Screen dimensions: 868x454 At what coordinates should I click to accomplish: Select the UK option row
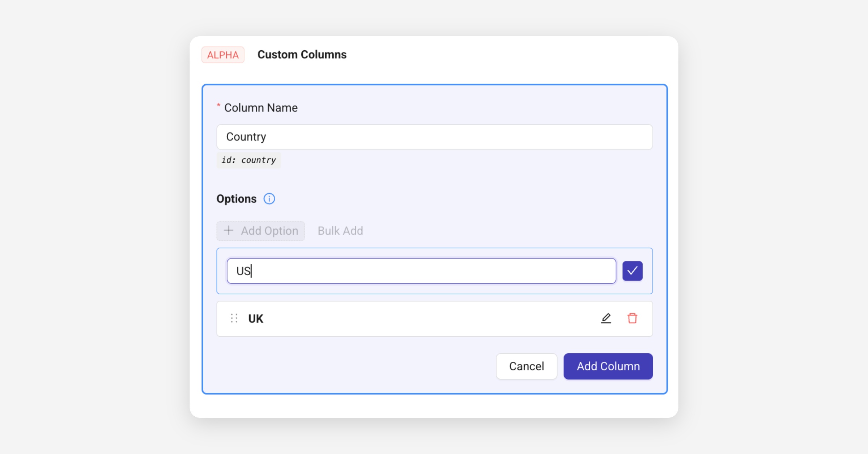click(427, 319)
